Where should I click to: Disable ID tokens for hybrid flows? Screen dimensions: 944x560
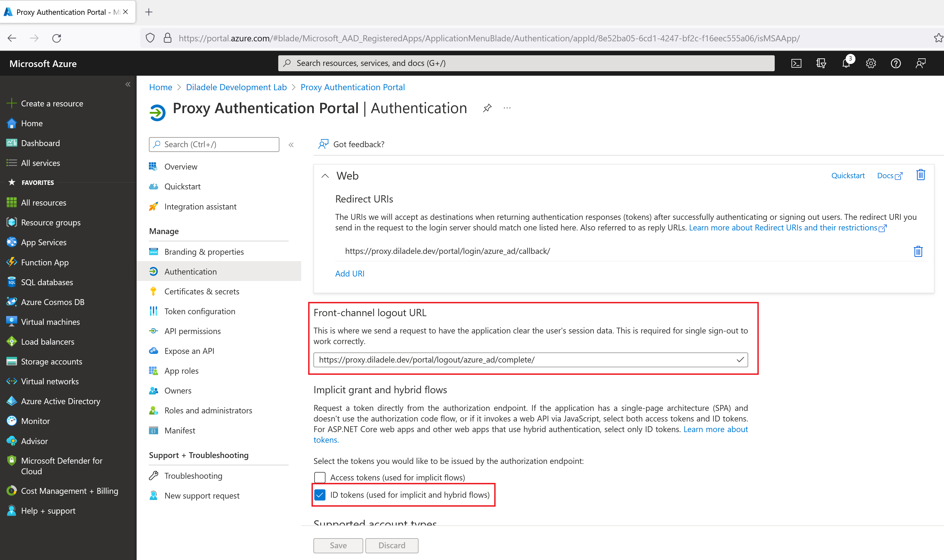tap(320, 494)
